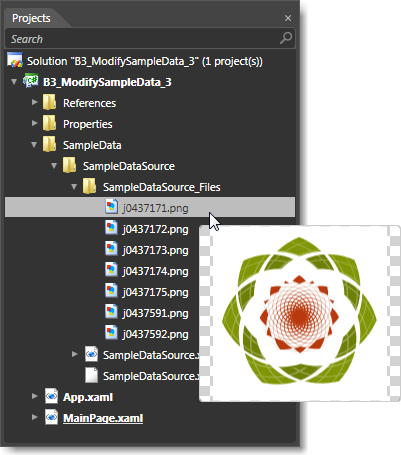Click the SampleDataSource_Files folder icon
This screenshot has width=401, height=455.
[x=89, y=186]
